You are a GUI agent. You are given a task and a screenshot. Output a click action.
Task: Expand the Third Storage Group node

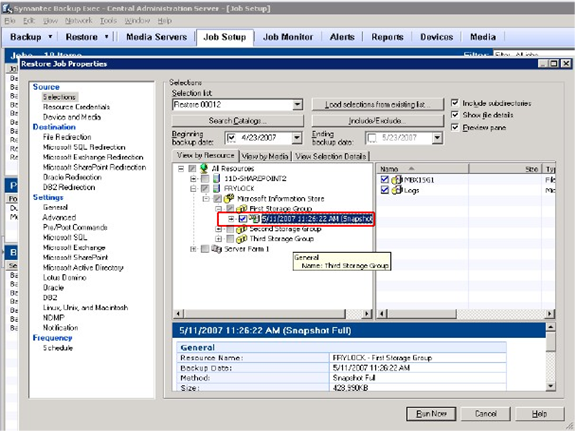[x=219, y=239]
